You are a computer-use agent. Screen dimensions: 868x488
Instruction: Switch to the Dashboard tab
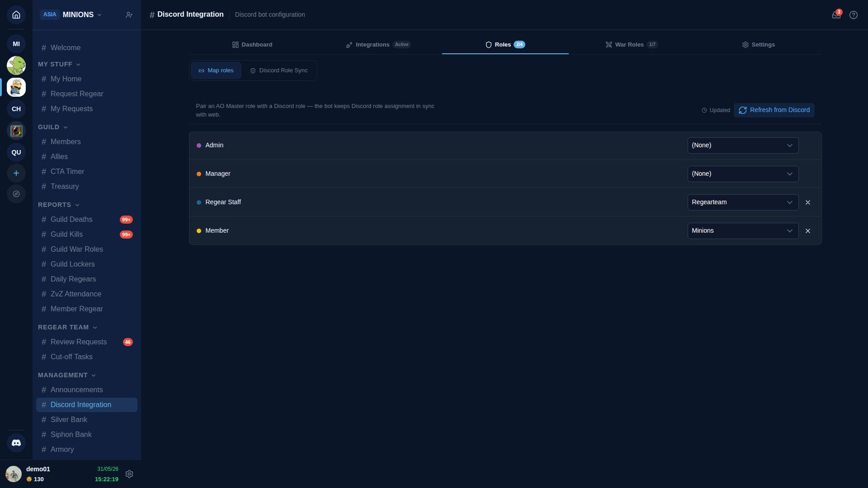click(x=252, y=45)
